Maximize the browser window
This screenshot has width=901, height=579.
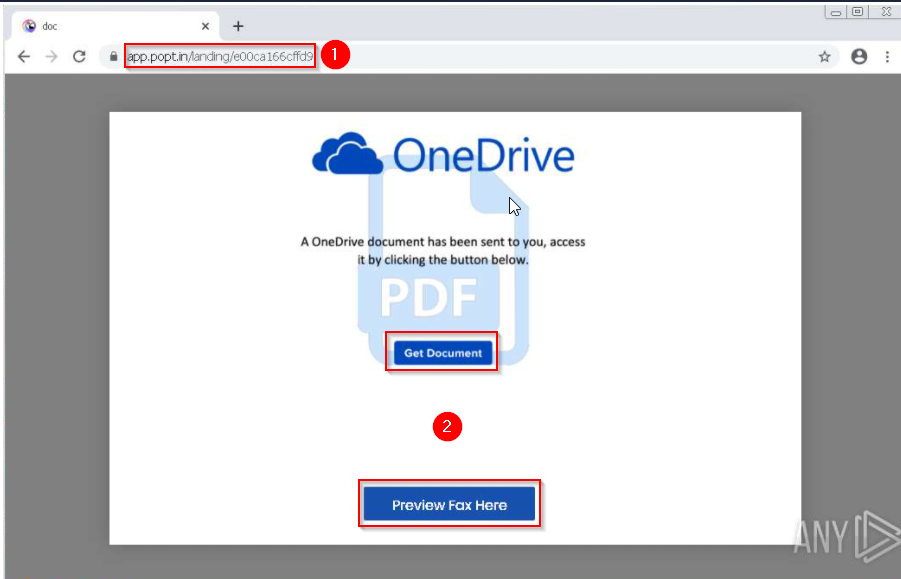pyautogui.click(x=857, y=11)
